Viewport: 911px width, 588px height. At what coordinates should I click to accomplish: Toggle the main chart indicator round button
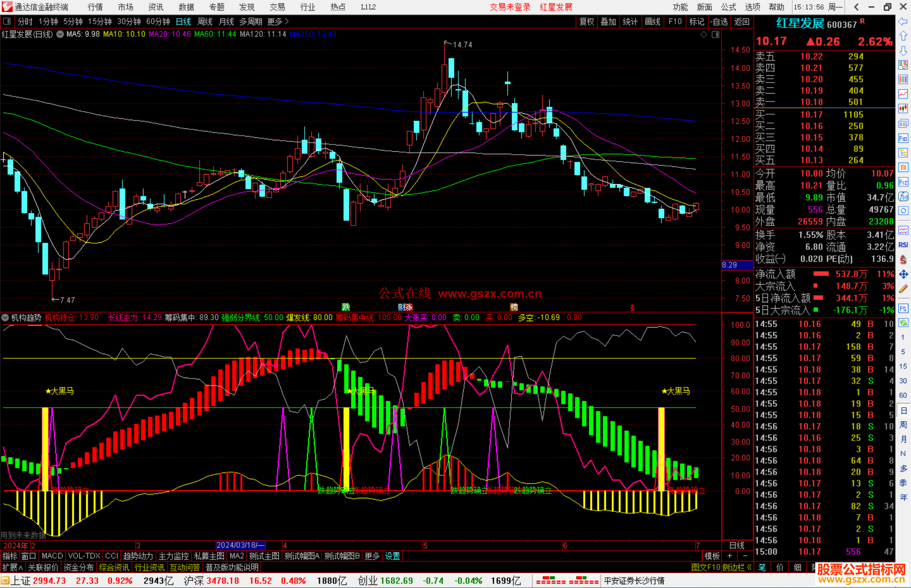pos(60,34)
